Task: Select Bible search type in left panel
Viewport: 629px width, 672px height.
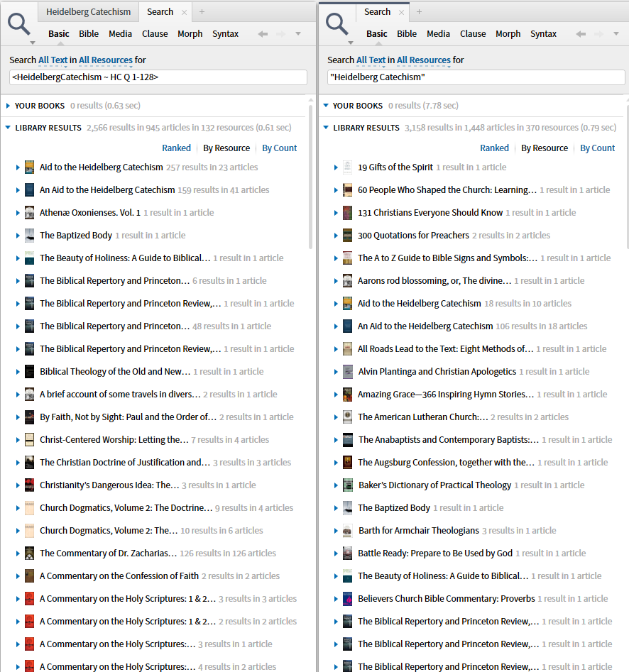Action: (89, 34)
